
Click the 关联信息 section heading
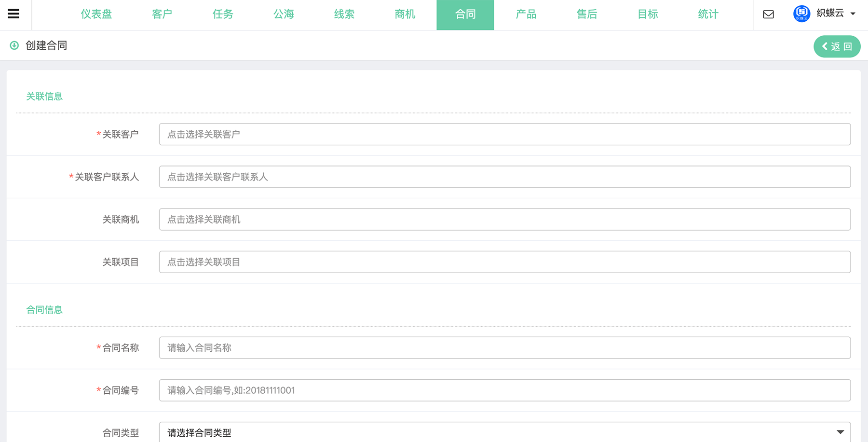point(44,97)
